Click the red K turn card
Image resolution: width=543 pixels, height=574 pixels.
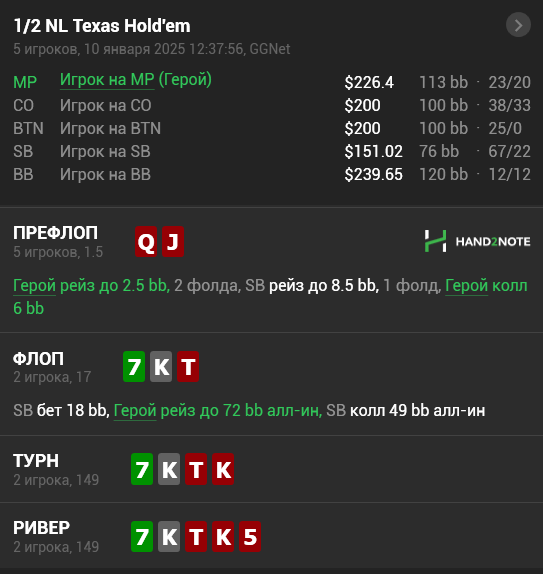(x=223, y=469)
